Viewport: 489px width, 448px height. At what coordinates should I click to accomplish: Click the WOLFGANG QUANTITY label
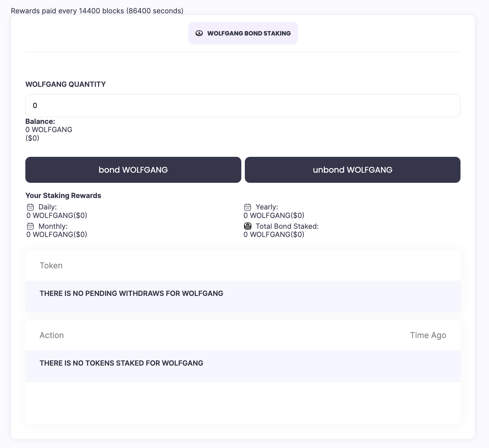(66, 84)
